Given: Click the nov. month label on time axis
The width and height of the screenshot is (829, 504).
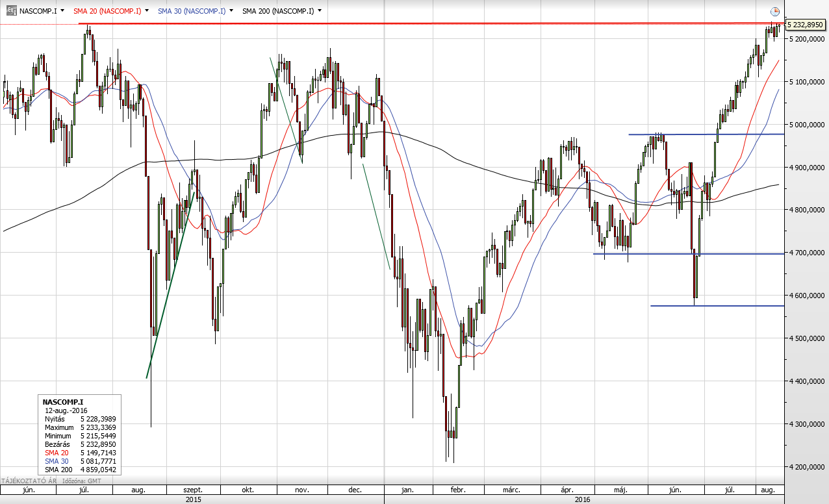Looking at the screenshot, I should (301, 490).
